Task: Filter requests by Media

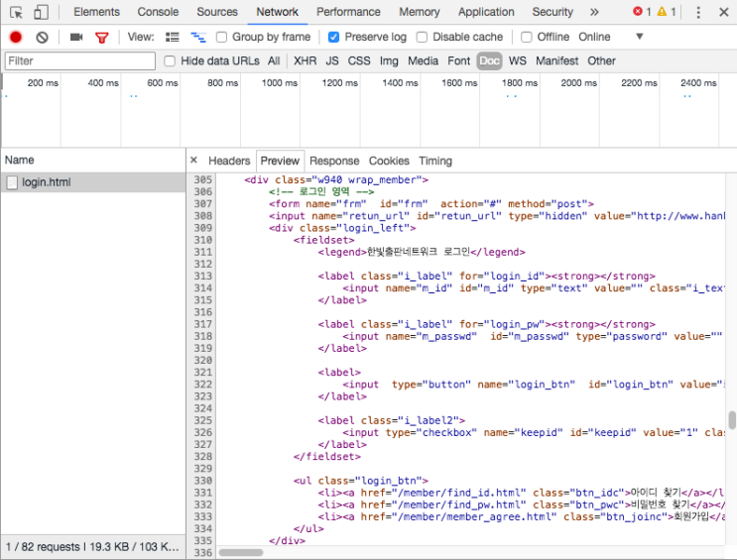Action: coord(423,61)
